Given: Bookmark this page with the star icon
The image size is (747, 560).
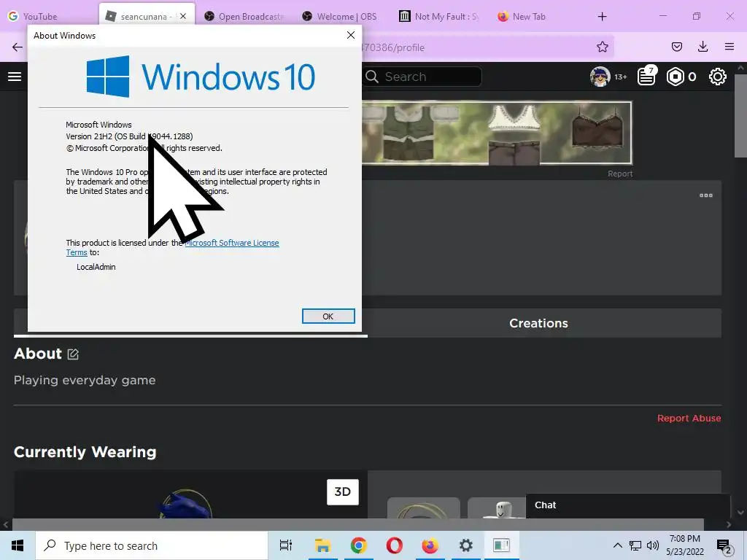Looking at the screenshot, I should pyautogui.click(x=602, y=47).
